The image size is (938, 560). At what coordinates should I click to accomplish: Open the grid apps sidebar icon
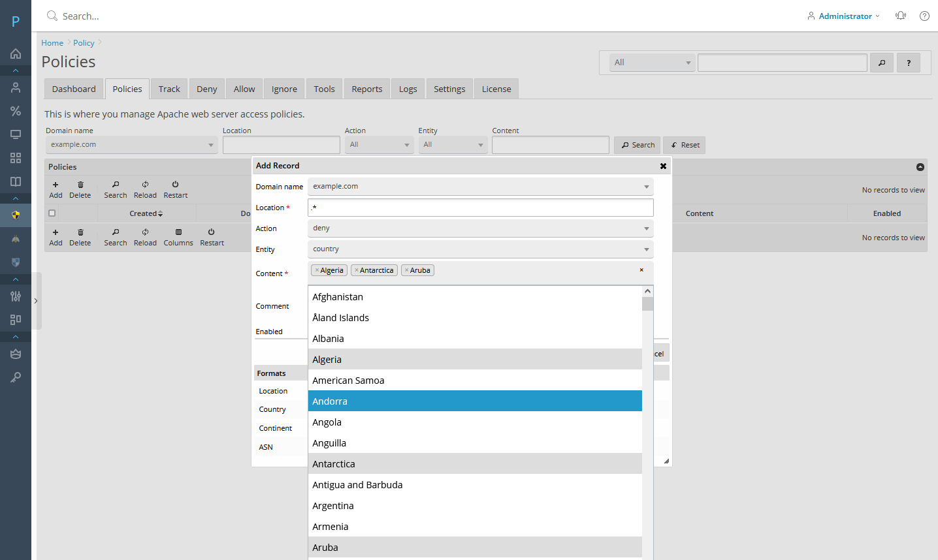tap(16, 158)
